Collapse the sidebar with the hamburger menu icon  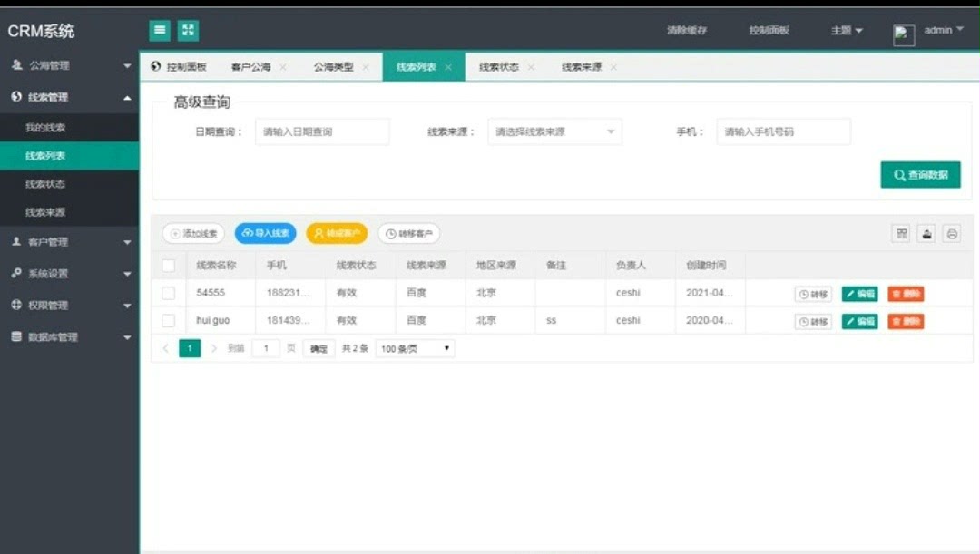pos(160,31)
